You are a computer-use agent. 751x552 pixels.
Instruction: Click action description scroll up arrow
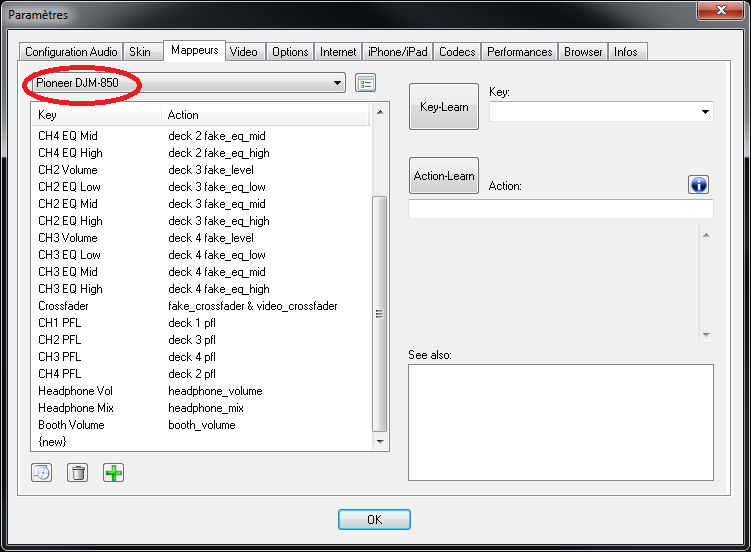click(706, 235)
